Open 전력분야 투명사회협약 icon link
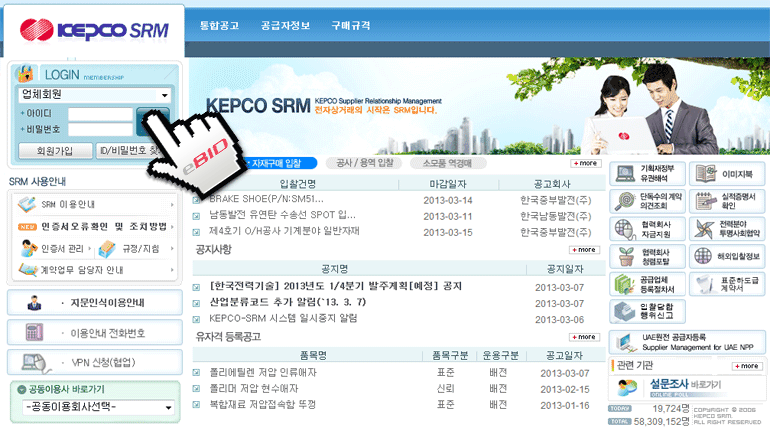This screenshot has height=431, width=770. (727, 229)
